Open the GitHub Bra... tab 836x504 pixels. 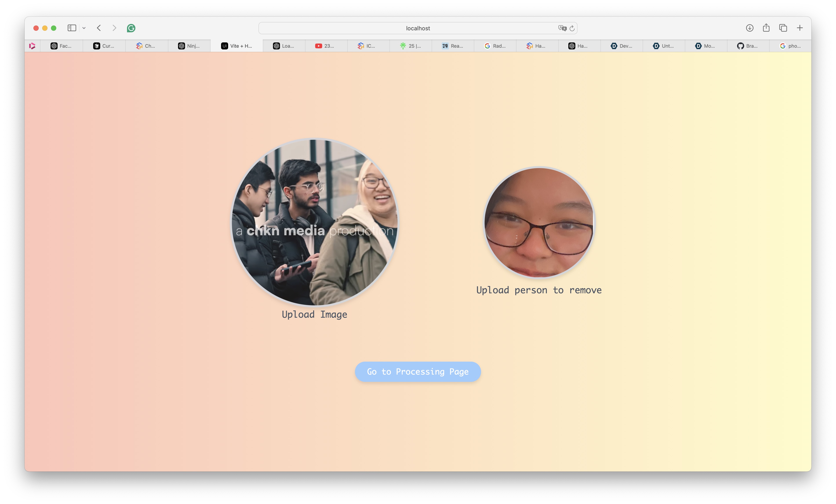point(747,46)
